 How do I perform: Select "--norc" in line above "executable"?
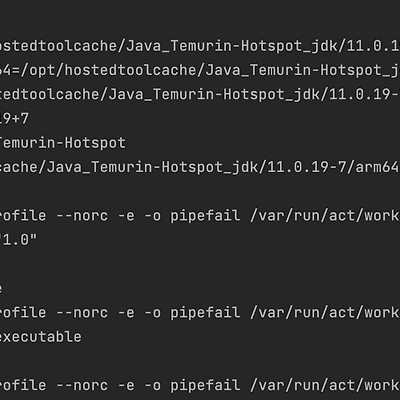pos(82,313)
